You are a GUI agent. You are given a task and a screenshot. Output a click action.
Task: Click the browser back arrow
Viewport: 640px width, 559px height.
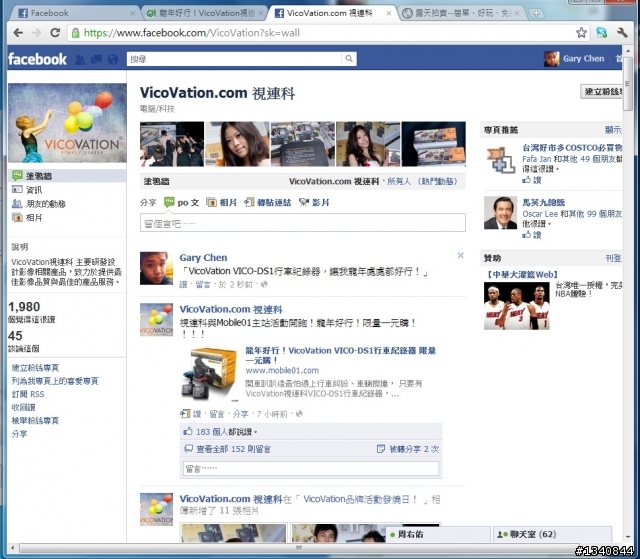coord(18,33)
